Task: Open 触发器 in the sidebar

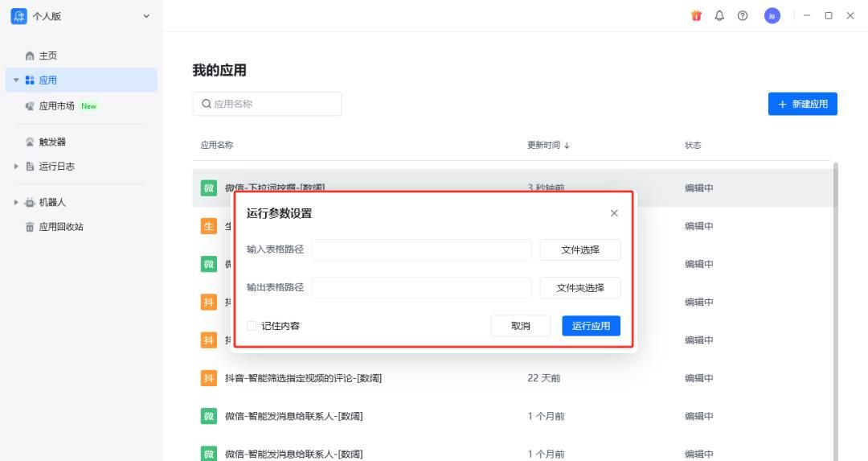Action: pyautogui.click(x=52, y=142)
